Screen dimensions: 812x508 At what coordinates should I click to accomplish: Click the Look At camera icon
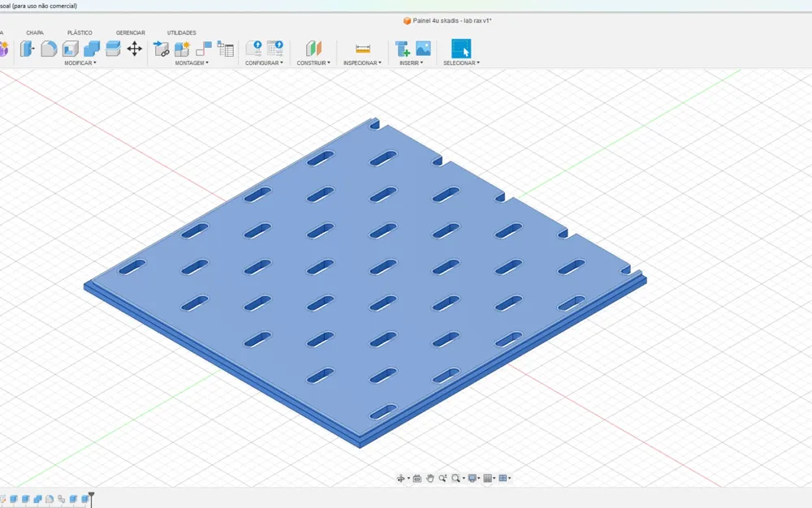[x=417, y=479]
